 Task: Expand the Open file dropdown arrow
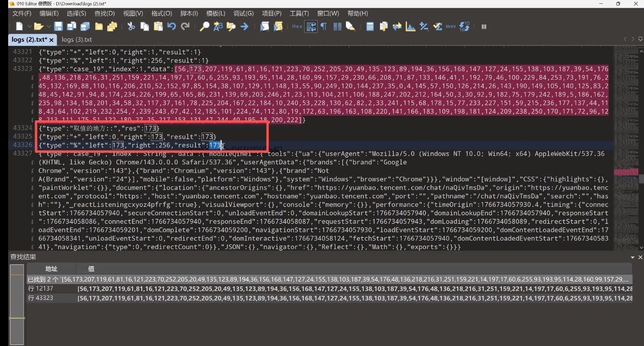pos(49,26)
